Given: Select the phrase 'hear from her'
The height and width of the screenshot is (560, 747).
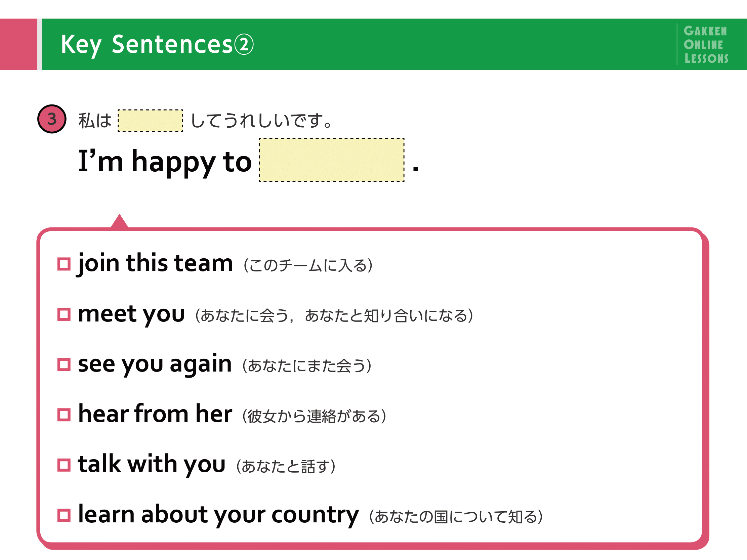Looking at the screenshot, I should click(155, 414).
